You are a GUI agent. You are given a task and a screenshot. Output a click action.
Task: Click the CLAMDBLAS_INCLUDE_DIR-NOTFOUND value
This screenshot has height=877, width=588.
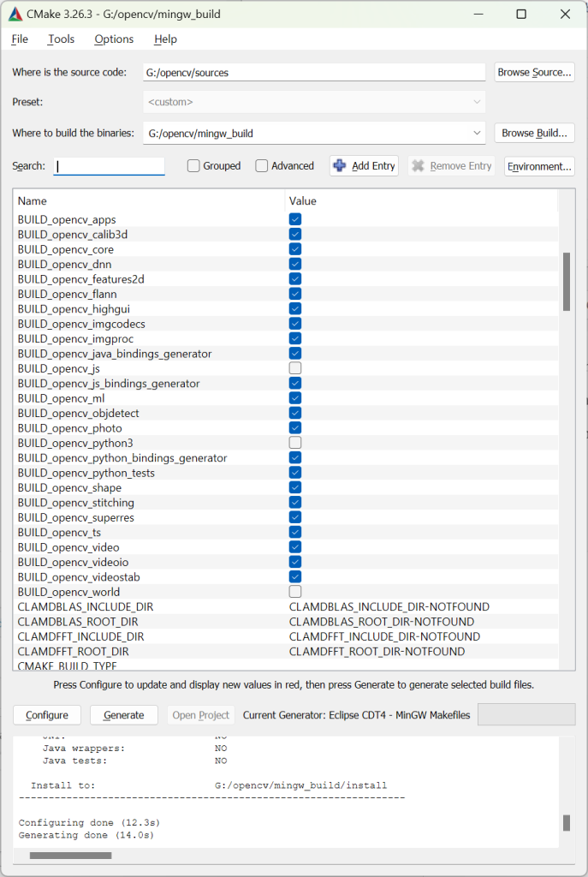point(389,607)
